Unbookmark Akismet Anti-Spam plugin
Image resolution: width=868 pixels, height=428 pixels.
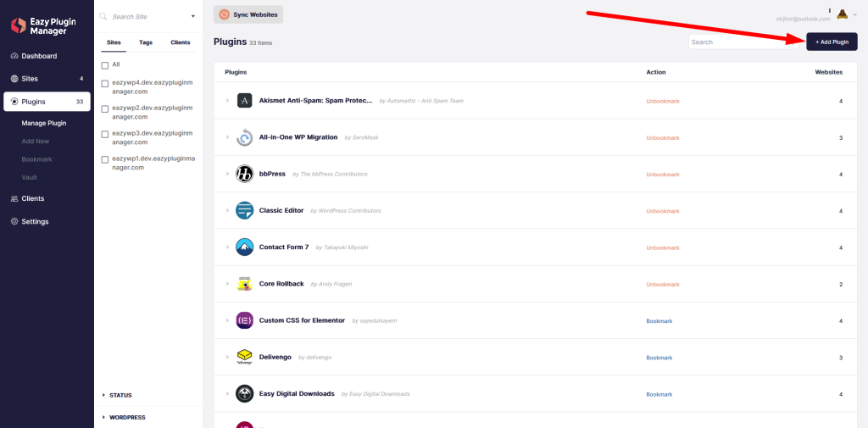663,102
